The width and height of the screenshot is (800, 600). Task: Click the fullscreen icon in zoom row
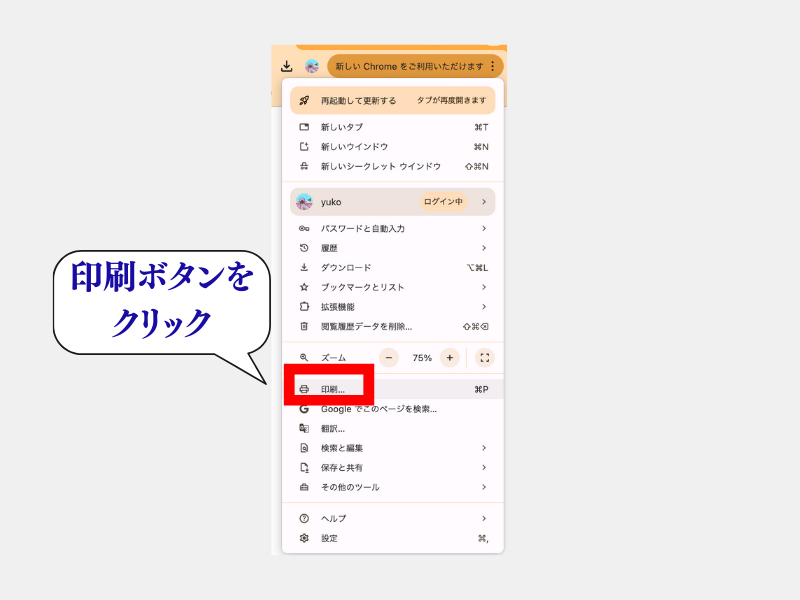click(x=484, y=357)
